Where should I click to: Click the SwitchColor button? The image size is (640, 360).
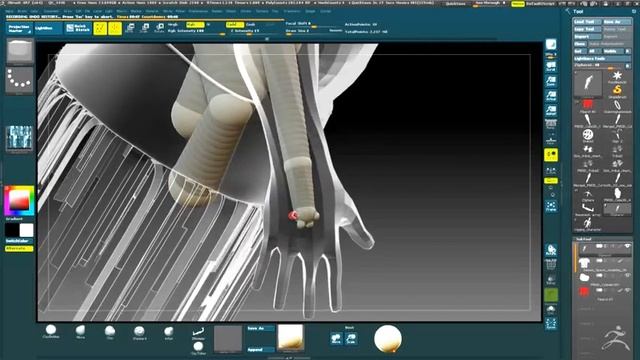(x=19, y=241)
